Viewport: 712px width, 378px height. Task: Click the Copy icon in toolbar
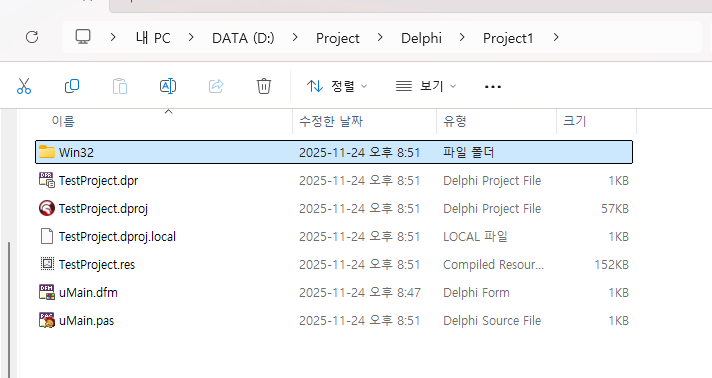tap(72, 86)
